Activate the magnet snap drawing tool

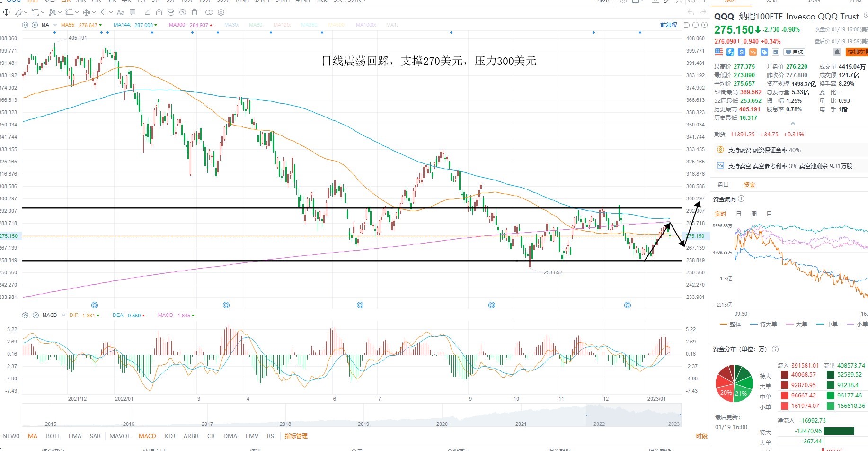[x=159, y=12]
